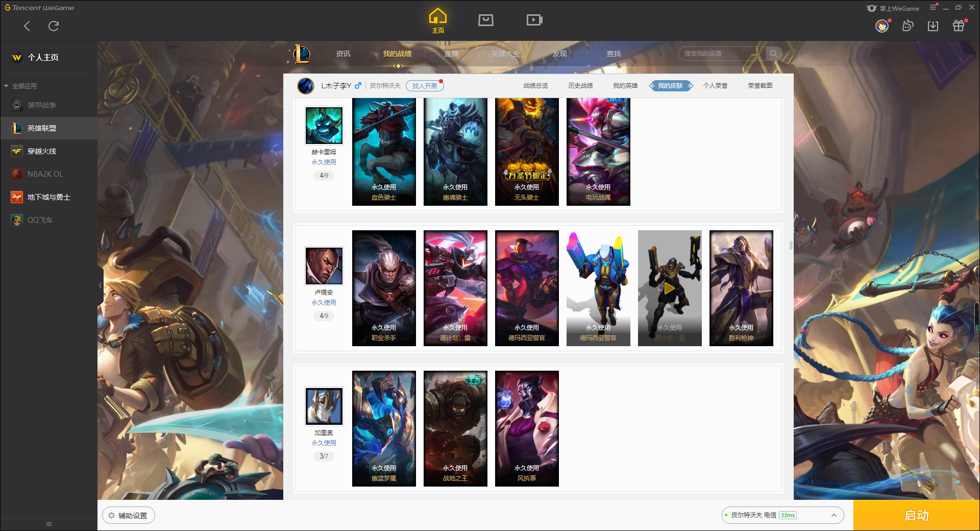Screen dimensions: 980x531
Task: Click the back arrow navigation icon
Action: [x=27, y=26]
